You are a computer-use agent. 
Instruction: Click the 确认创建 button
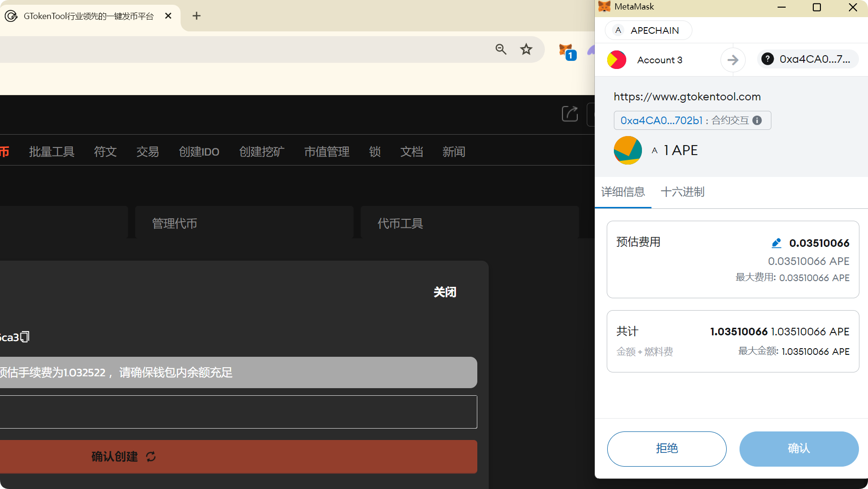coord(238,457)
